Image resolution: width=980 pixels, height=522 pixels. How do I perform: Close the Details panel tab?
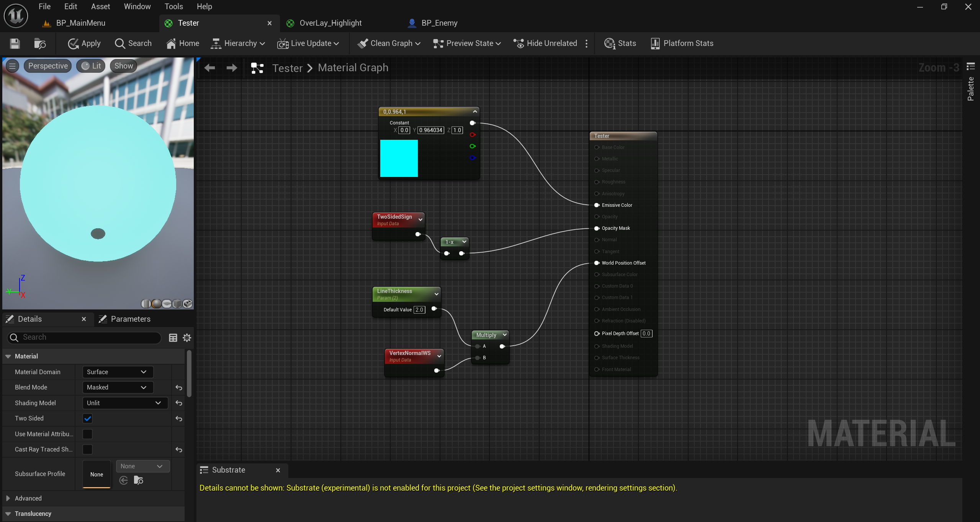tap(84, 319)
